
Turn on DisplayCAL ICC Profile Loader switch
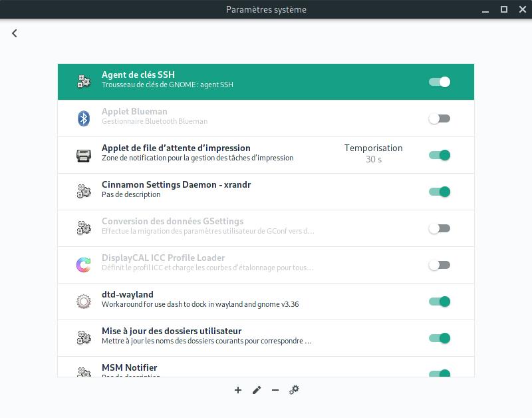(x=440, y=265)
